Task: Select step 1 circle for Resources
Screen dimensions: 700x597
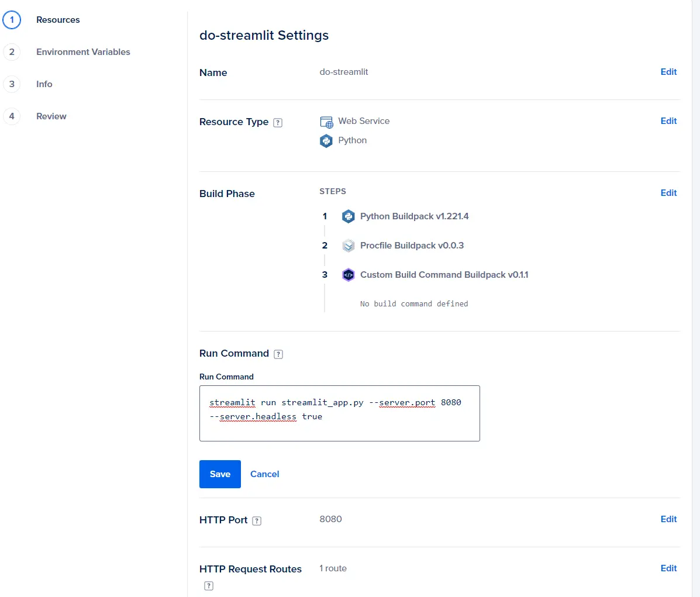Action: click(x=12, y=20)
